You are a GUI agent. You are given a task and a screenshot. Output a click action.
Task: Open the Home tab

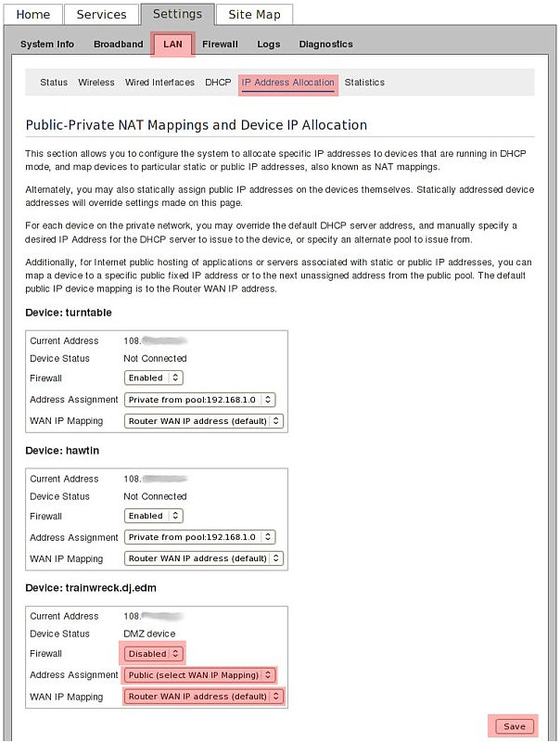click(x=33, y=15)
